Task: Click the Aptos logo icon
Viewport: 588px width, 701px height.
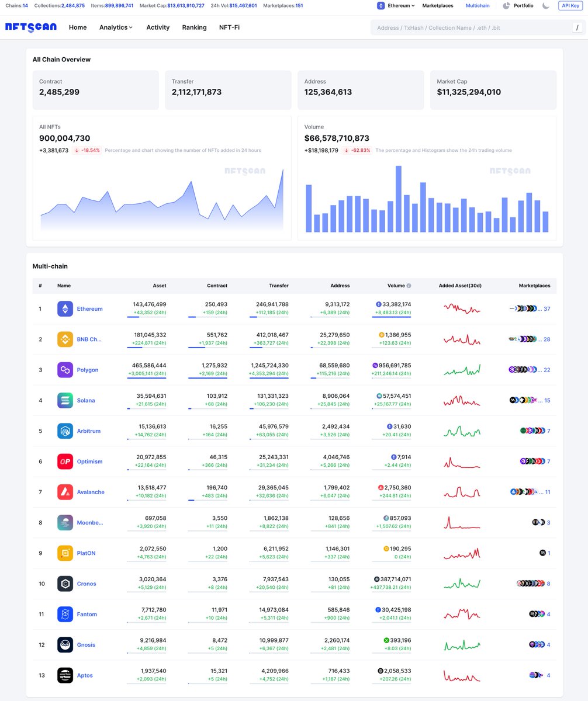Action: click(65, 675)
